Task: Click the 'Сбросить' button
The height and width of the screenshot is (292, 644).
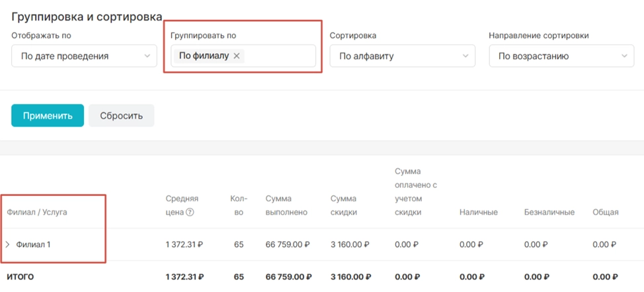Action: tap(122, 116)
